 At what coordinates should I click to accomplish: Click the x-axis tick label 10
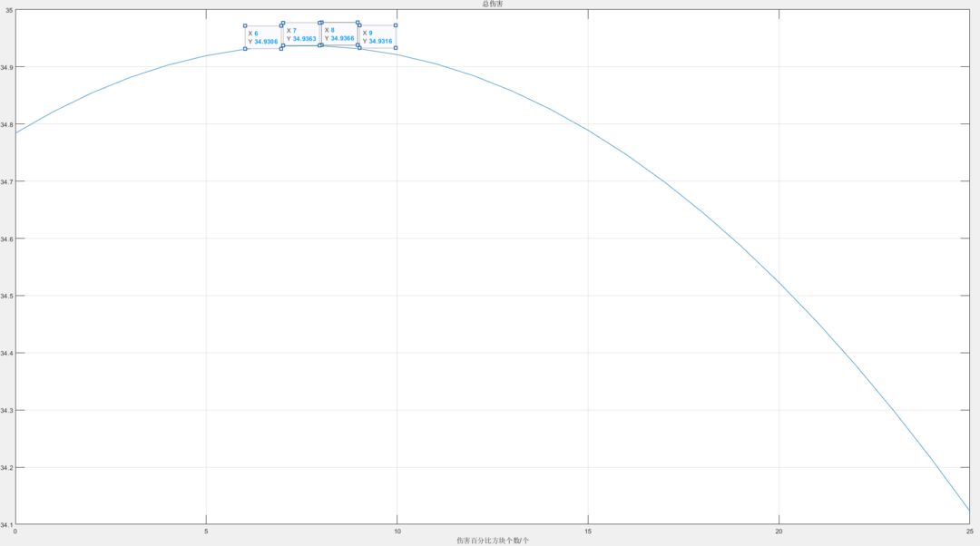pyautogui.click(x=397, y=531)
